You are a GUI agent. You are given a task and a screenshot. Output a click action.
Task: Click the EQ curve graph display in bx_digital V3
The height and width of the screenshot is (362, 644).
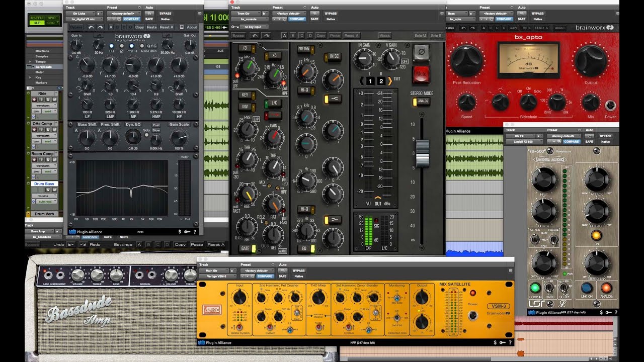(121, 188)
